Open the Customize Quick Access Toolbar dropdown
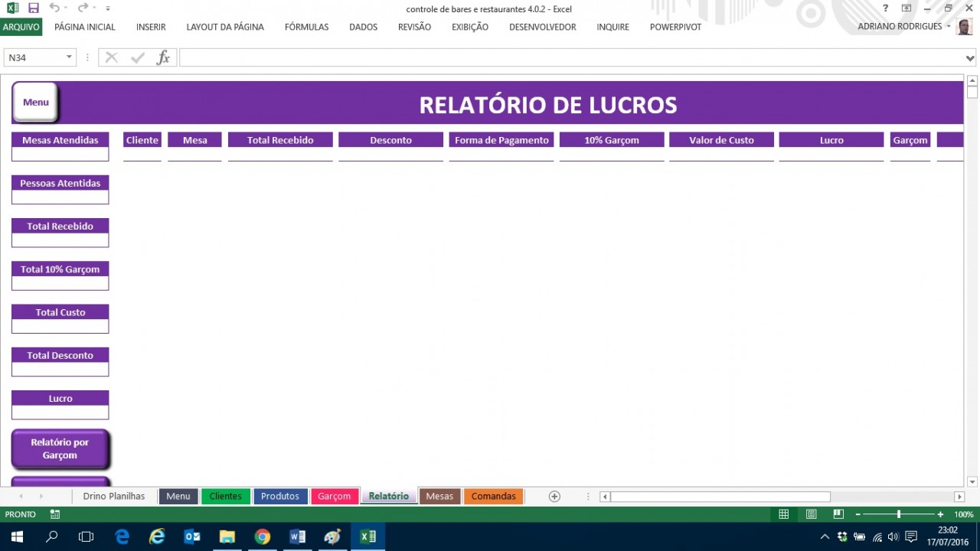Viewport: 980px width, 551px height. (x=108, y=8)
